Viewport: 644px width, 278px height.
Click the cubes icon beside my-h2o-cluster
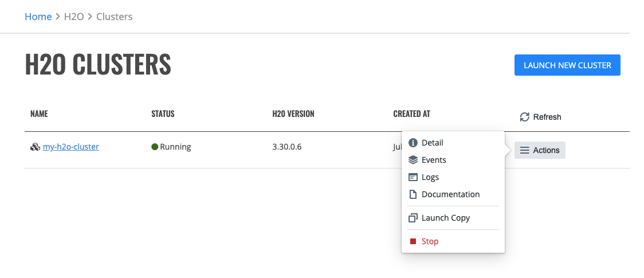[36, 147]
